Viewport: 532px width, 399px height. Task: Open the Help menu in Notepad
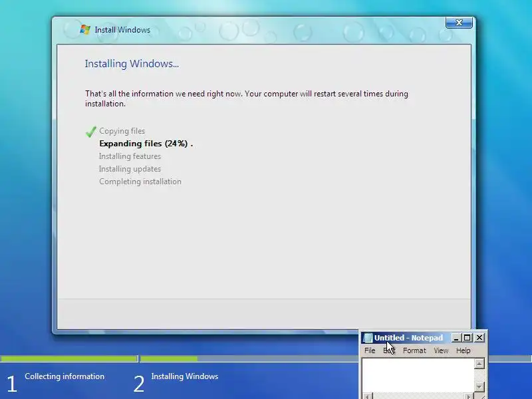click(x=463, y=350)
